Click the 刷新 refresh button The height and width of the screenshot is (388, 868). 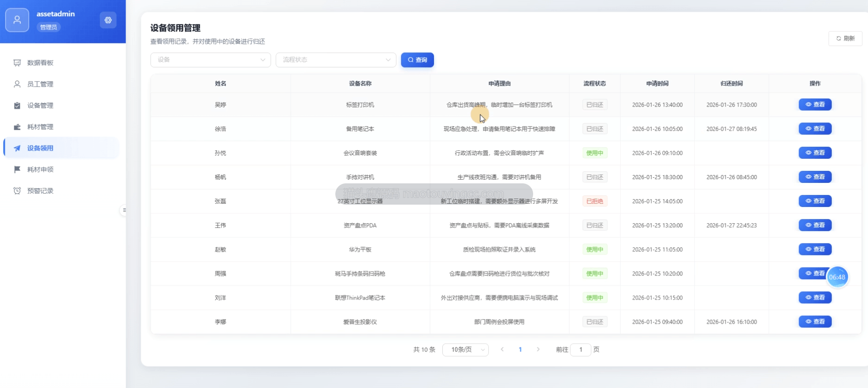[845, 38]
